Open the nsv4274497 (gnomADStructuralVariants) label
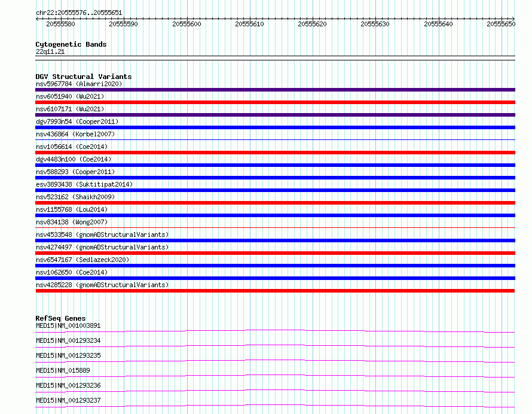This screenshot has width=532, height=414. pos(102,247)
